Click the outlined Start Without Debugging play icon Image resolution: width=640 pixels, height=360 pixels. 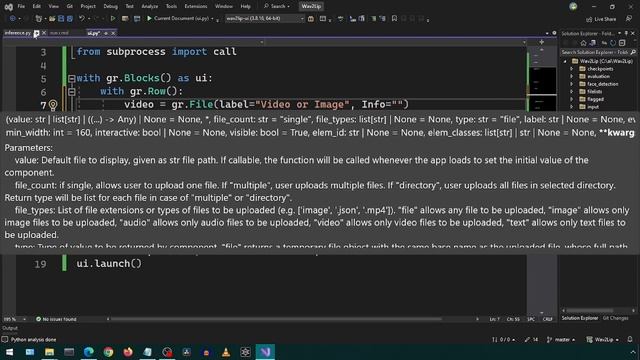[113, 18]
